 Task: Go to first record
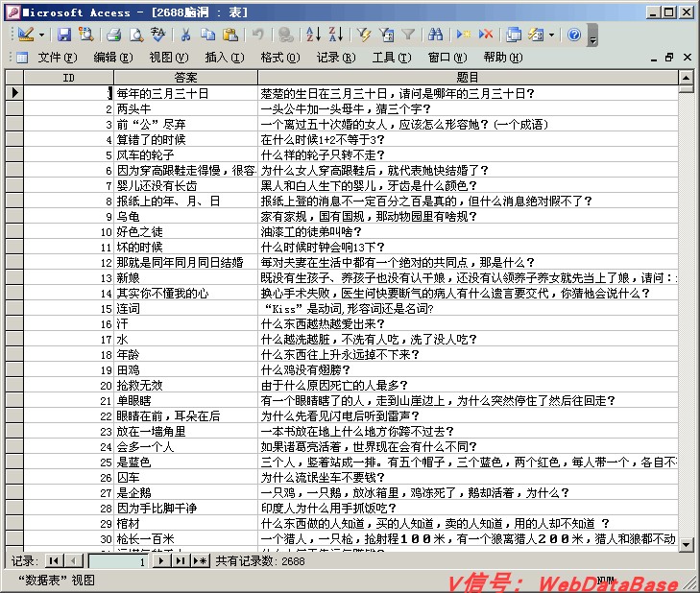point(54,561)
